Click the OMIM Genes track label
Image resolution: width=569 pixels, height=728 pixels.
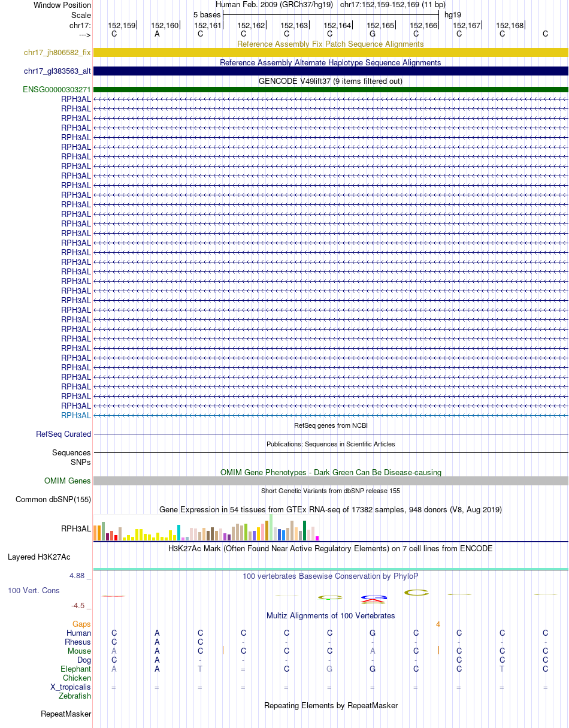[68, 481]
